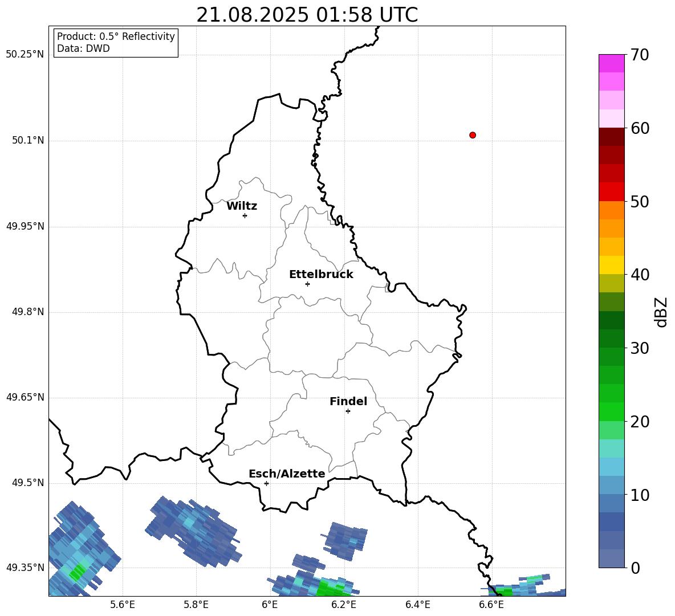Click the Product: 0.5° Reflectivity text
The image size is (675, 616).
coord(116,36)
